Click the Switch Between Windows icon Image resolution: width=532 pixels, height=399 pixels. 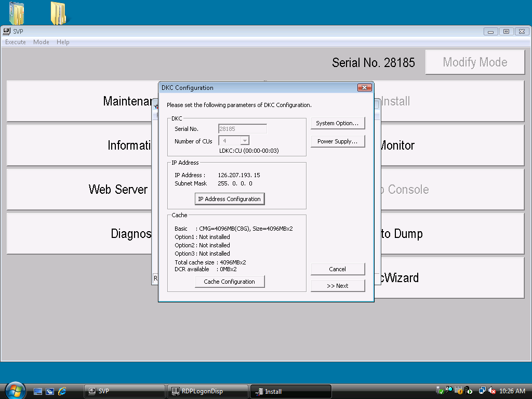click(50, 391)
